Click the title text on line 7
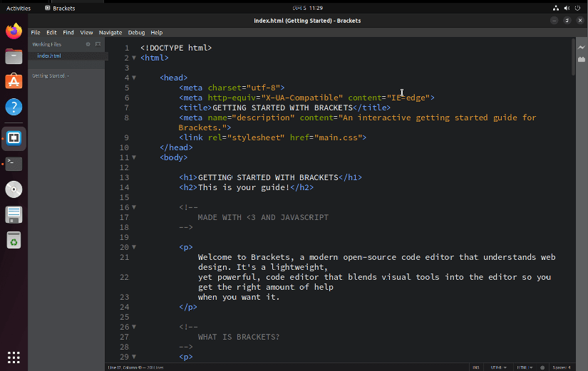 click(282, 108)
